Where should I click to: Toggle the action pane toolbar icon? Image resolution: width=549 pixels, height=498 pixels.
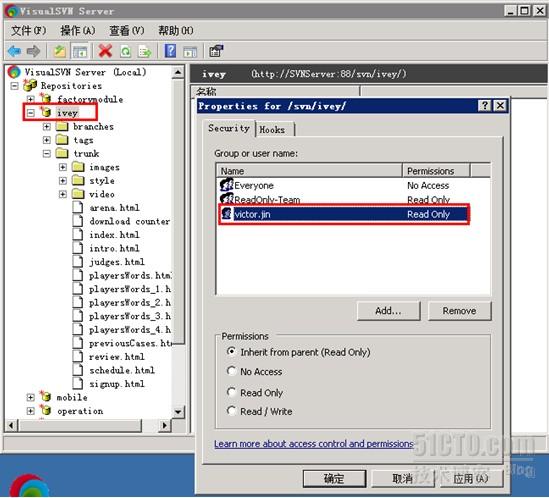coord(190,51)
